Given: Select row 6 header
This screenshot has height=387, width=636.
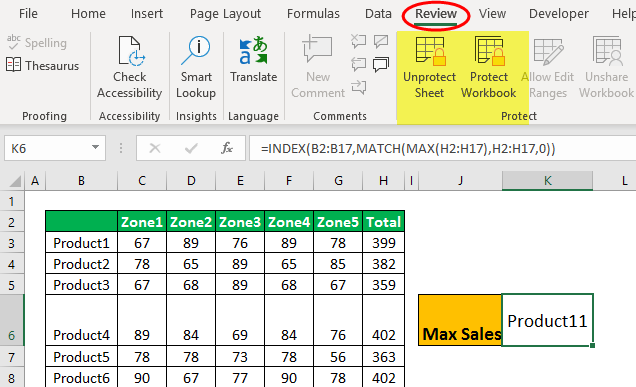Looking at the screenshot, I should (12, 320).
